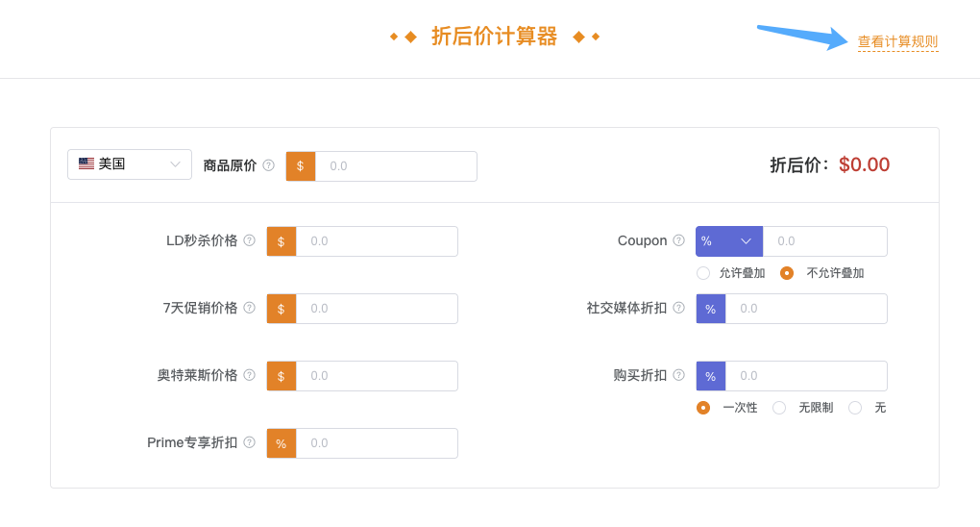The height and width of the screenshot is (527, 980).
Task: Select the 无 purchase discount option
Action: 855,408
